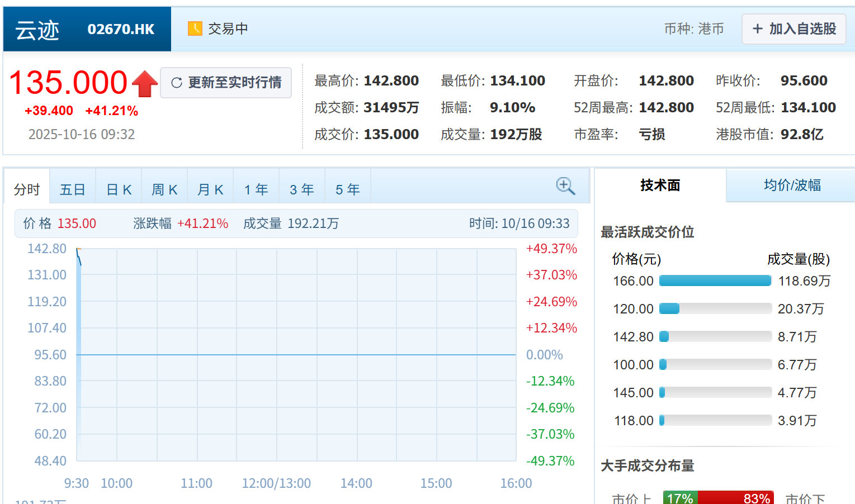Click the refresh icon on 更新至实时行情
The image size is (855, 504).
177,82
